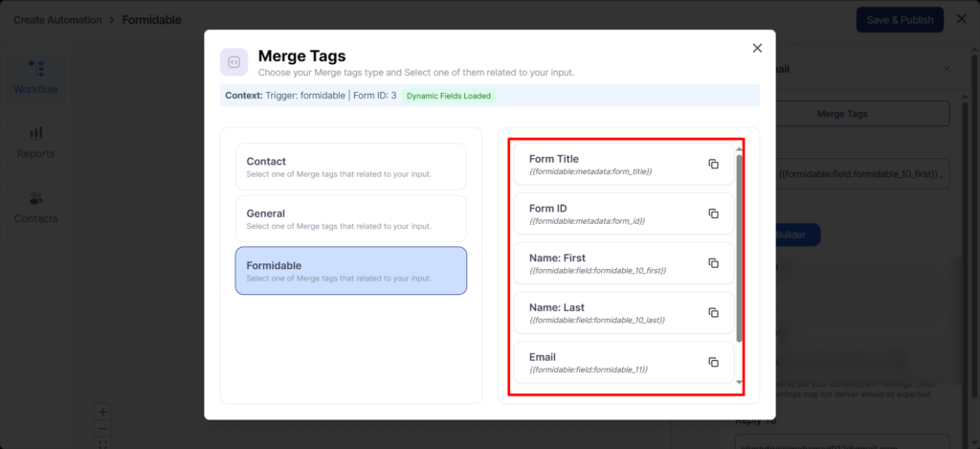Copy the Form ID merge tag

tap(713, 213)
